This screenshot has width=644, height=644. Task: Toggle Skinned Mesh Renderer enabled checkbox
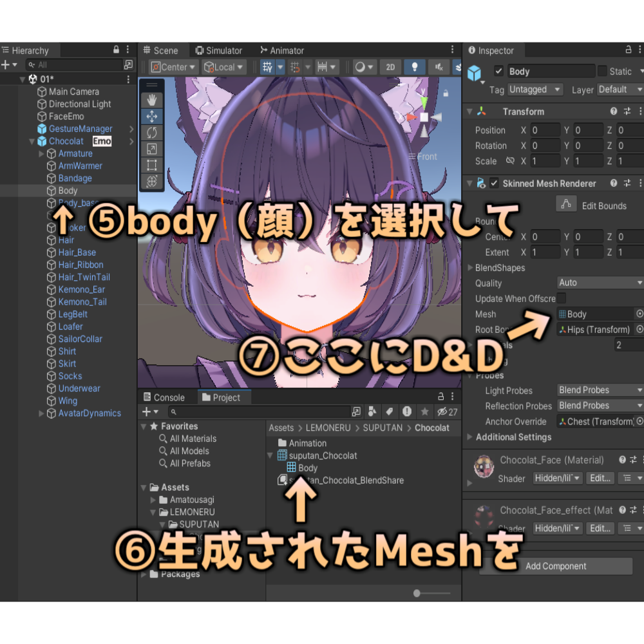click(494, 183)
